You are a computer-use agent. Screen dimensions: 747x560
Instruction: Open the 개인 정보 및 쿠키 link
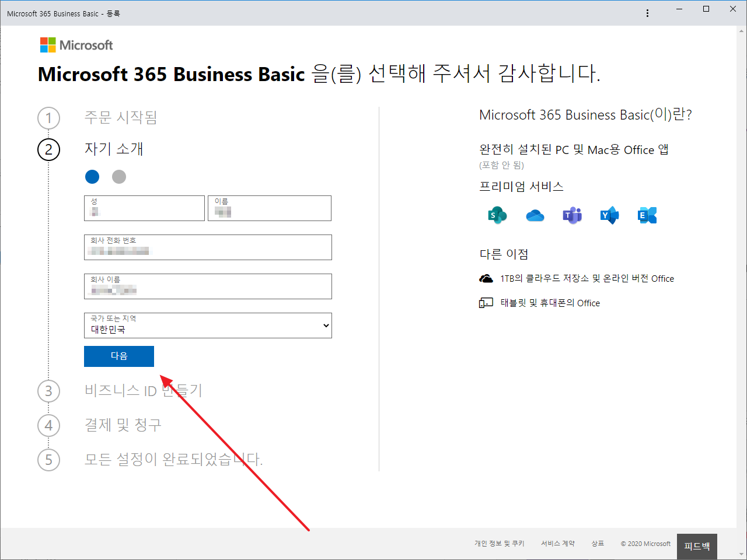point(499,544)
